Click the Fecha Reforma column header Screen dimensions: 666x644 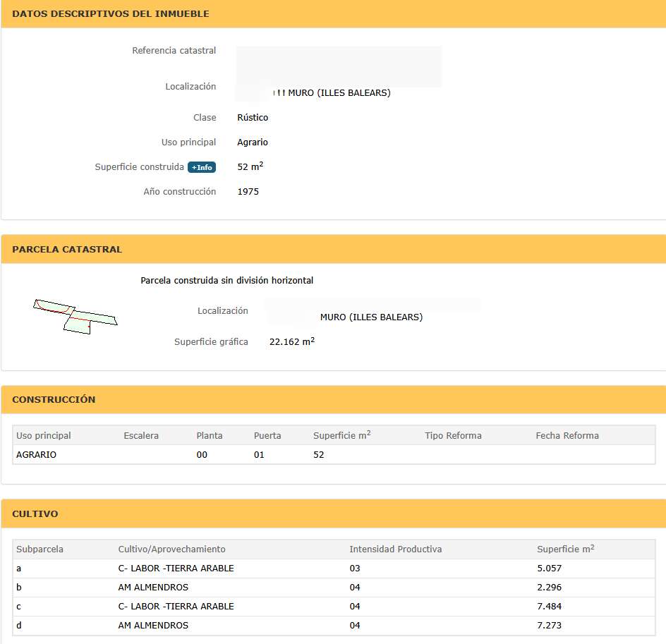(567, 435)
